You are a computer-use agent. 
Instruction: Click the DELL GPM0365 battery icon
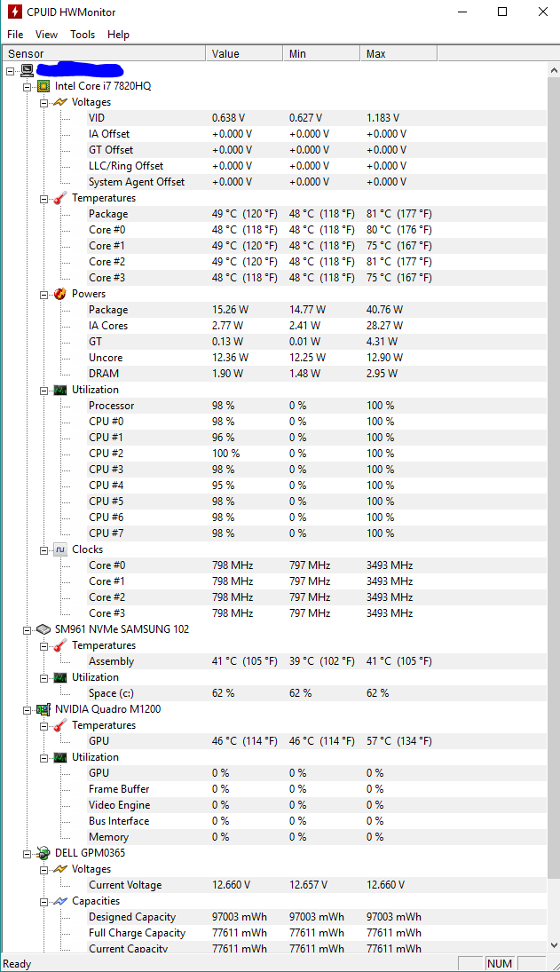[43, 853]
